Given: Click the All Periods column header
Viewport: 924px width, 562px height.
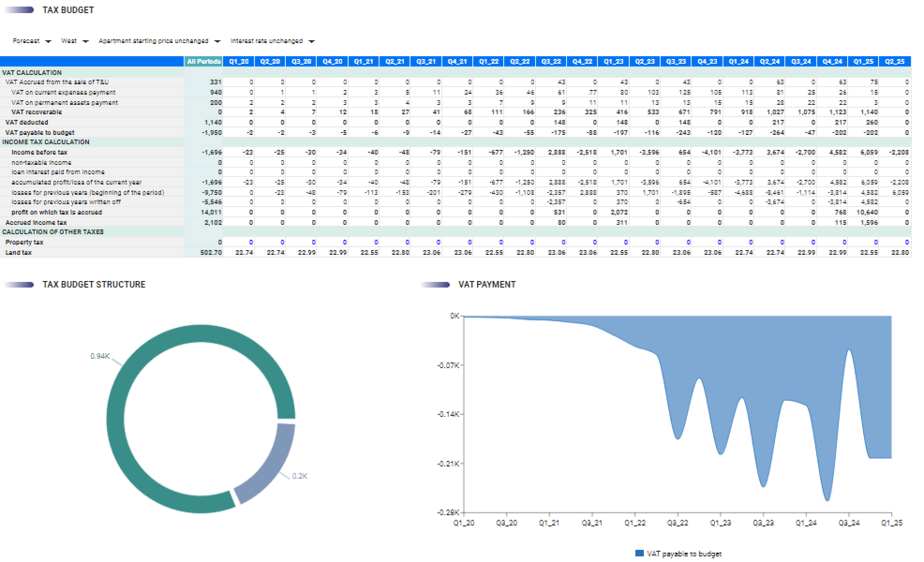Looking at the screenshot, I should 203,61.
